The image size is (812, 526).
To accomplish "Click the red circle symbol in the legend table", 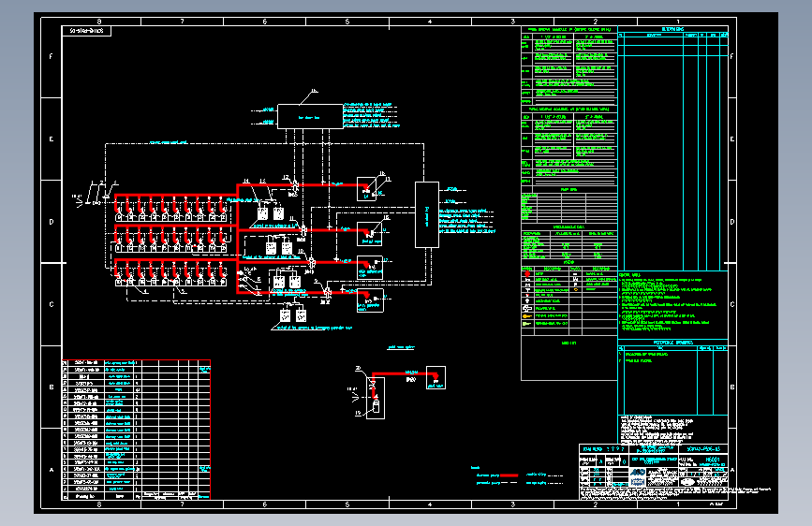I will (527, 274).
